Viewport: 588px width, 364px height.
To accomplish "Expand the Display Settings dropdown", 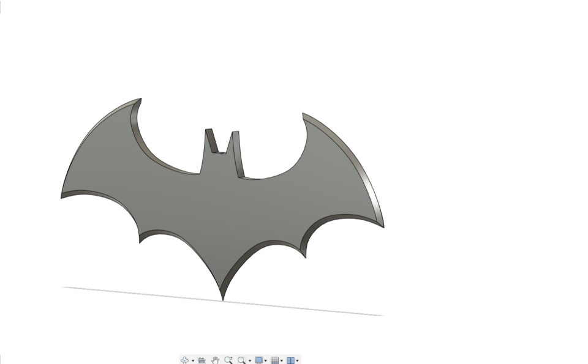I will pyautogui.click(x=265, y=360).
